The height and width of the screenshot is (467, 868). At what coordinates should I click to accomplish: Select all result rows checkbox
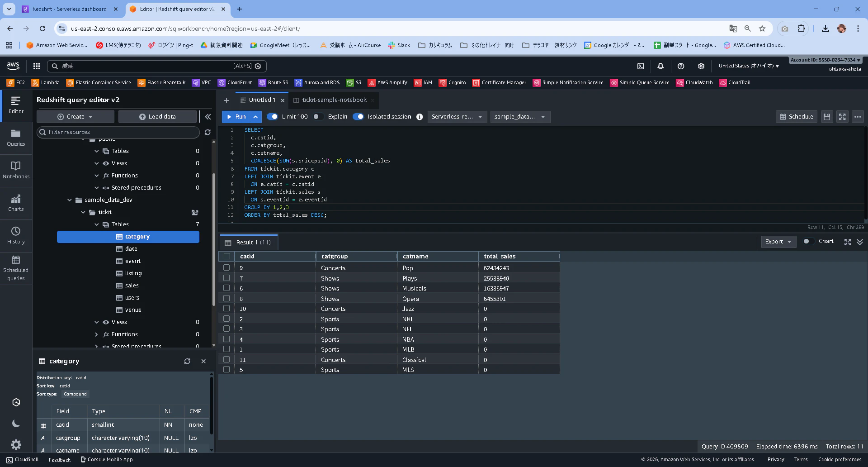227,256
